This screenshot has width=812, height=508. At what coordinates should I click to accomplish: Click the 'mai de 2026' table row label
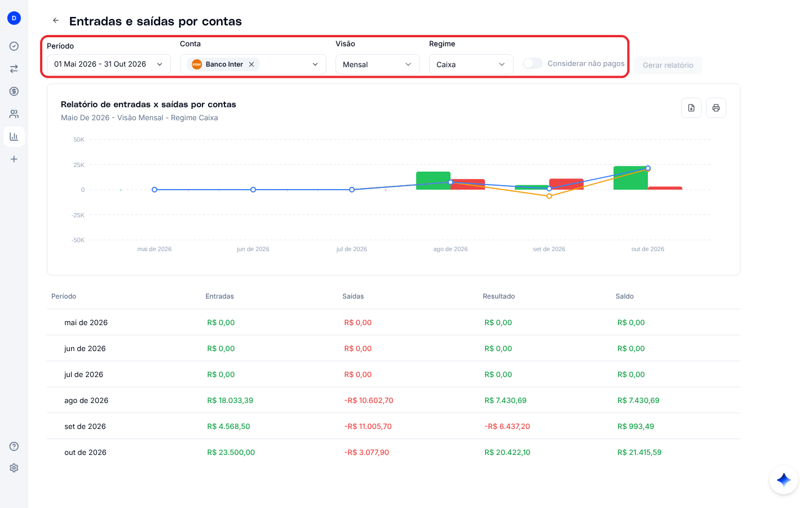86,322
